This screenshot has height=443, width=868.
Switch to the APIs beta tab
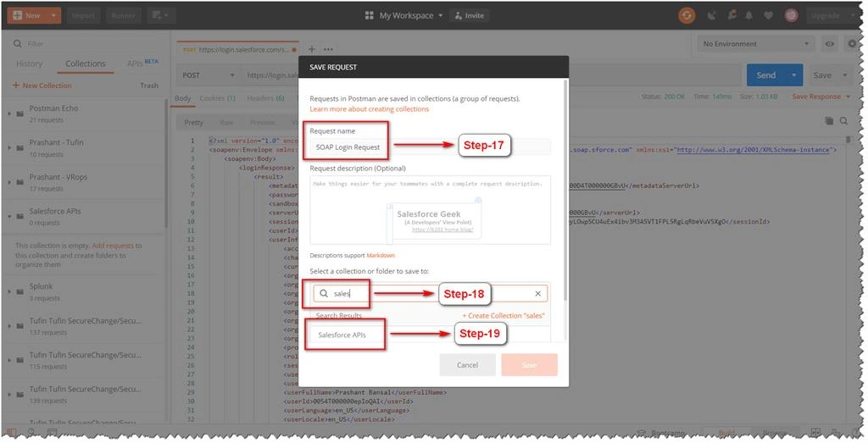[x=142, y=63]
